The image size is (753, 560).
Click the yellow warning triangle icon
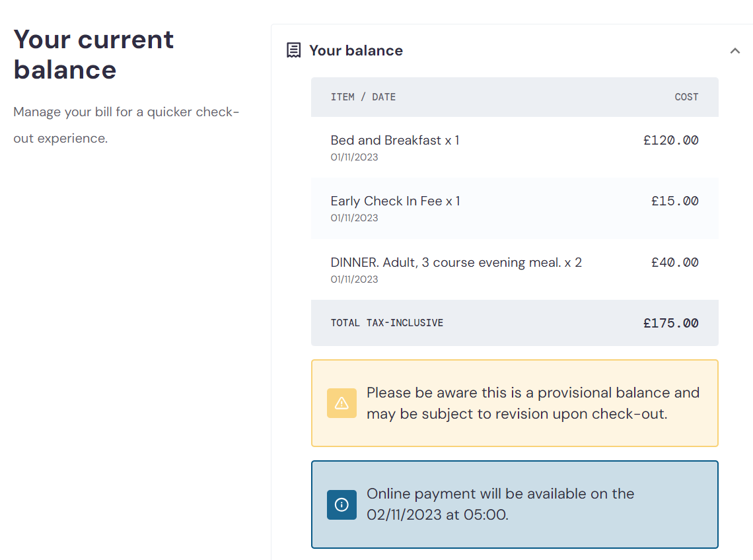click(x=341, y=403)
